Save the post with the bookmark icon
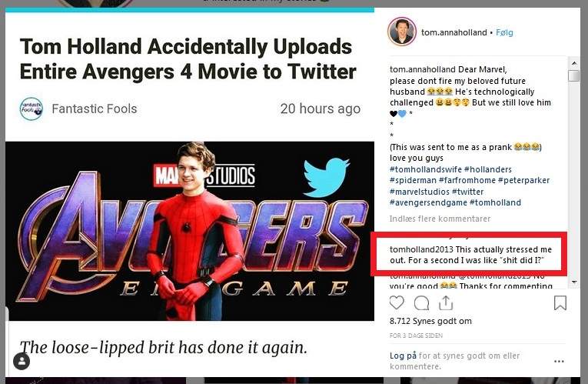The width and height of the screenshot is (588, 384). click(560, 302)
